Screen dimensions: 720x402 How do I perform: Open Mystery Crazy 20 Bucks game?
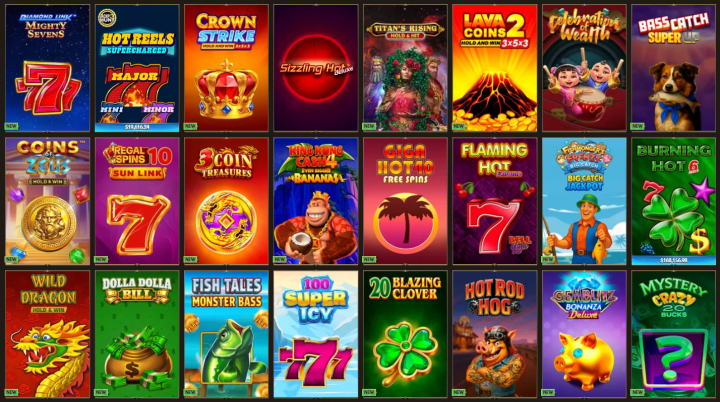pyautogui.click(x=673, y=334)
